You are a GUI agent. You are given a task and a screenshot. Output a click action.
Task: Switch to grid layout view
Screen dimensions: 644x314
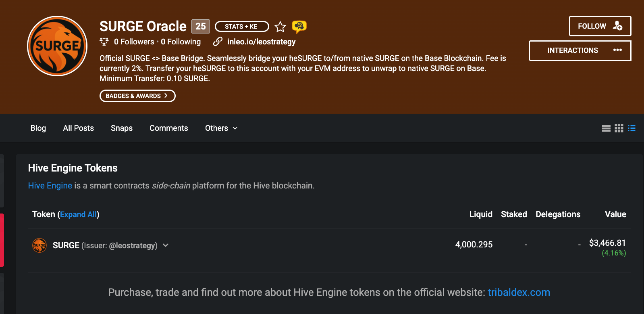click(x=619, y=128)
